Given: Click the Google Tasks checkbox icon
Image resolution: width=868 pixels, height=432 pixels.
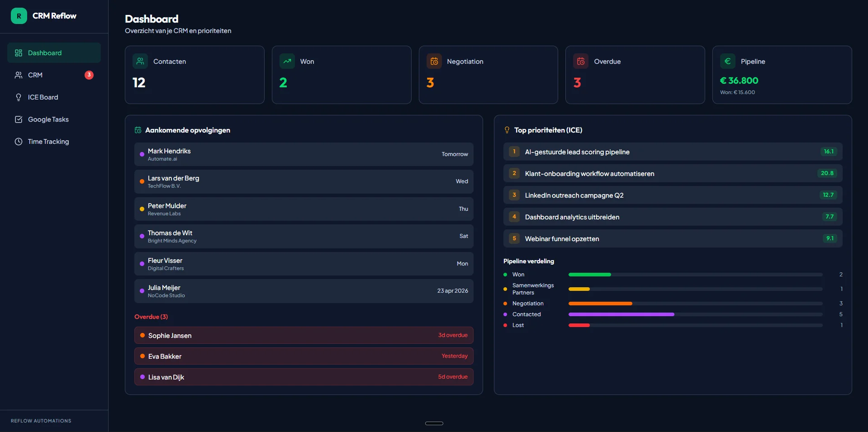Looking at the screenshot, I should point(19,119).
